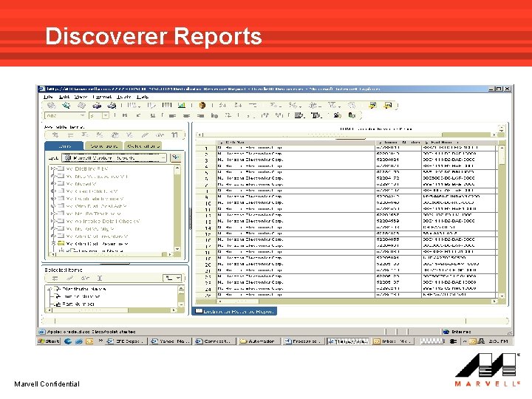
Task: Click the Underline formatting icon
Action: coord(153,115)
